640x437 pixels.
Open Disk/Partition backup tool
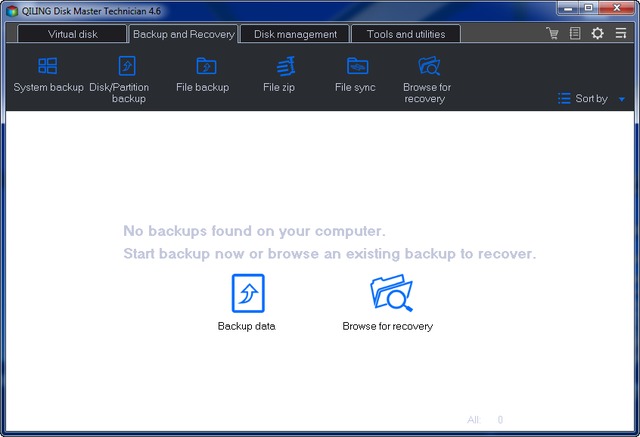(127, 67)
